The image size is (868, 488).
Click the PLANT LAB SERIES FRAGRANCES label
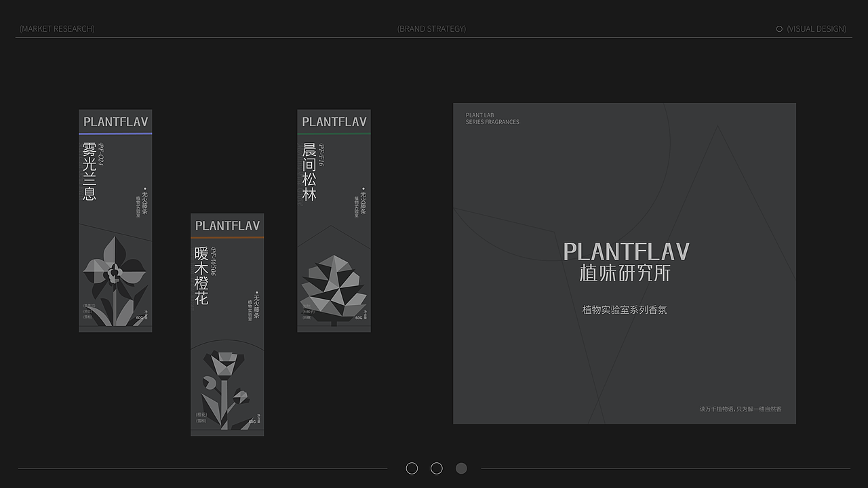click(492, 119)
